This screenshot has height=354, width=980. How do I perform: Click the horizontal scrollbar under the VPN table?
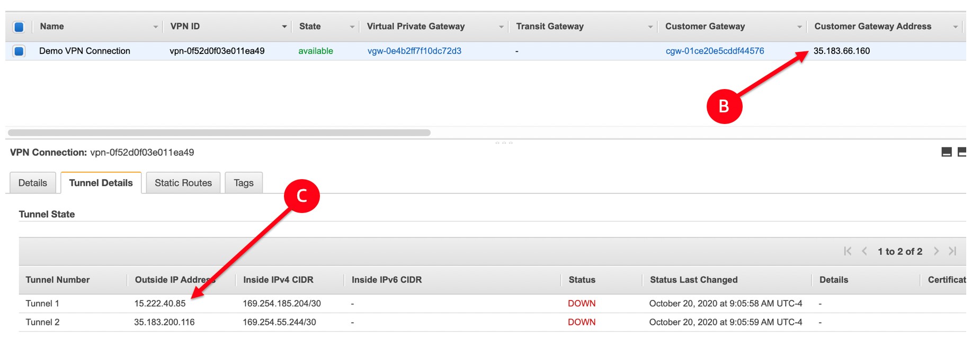point(219,132)
